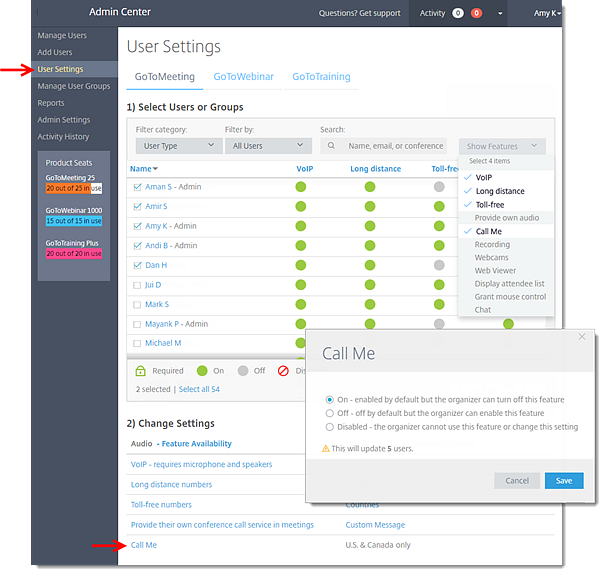The width and height of the screenshot is (600, 570).
Task: Click GoToWebinar 1000 seats usage bar
Action: [x=73, y=221]
